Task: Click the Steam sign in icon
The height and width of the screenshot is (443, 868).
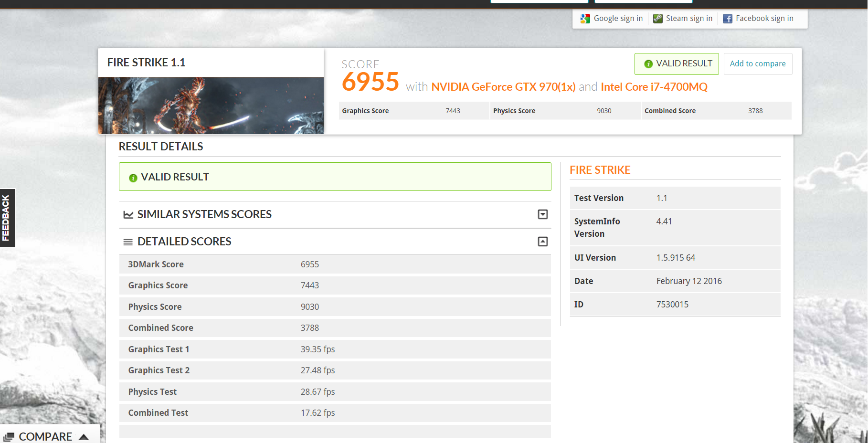Action: click(x=657, y=19)
